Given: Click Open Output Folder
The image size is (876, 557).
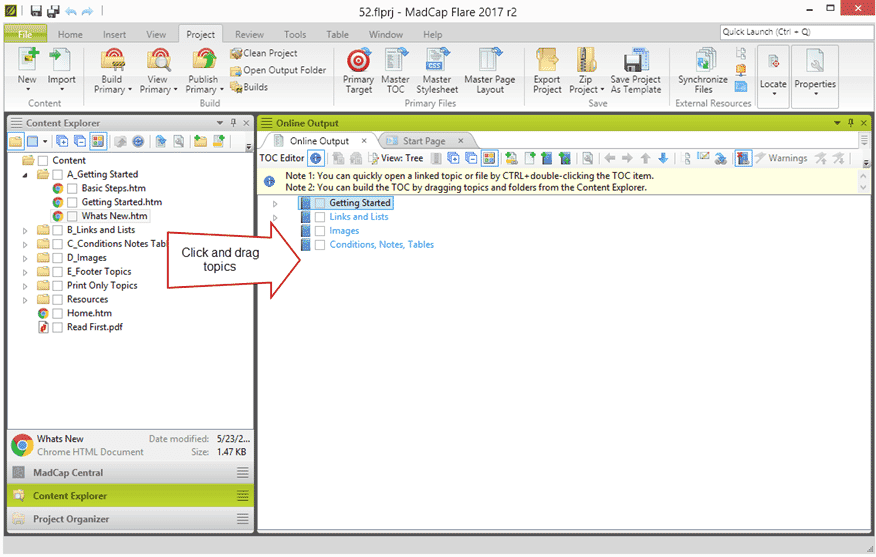Looking at the screenshot, I should [x=278, y=70].
